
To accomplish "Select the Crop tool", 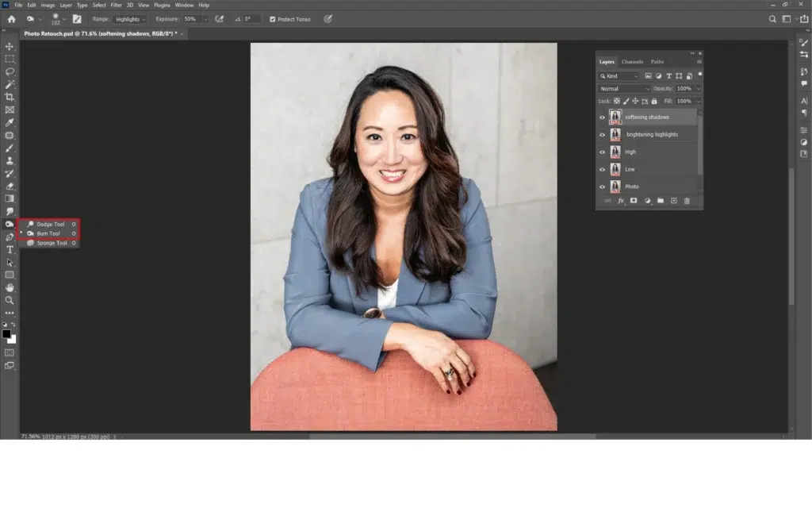I will tap(10, 97).
